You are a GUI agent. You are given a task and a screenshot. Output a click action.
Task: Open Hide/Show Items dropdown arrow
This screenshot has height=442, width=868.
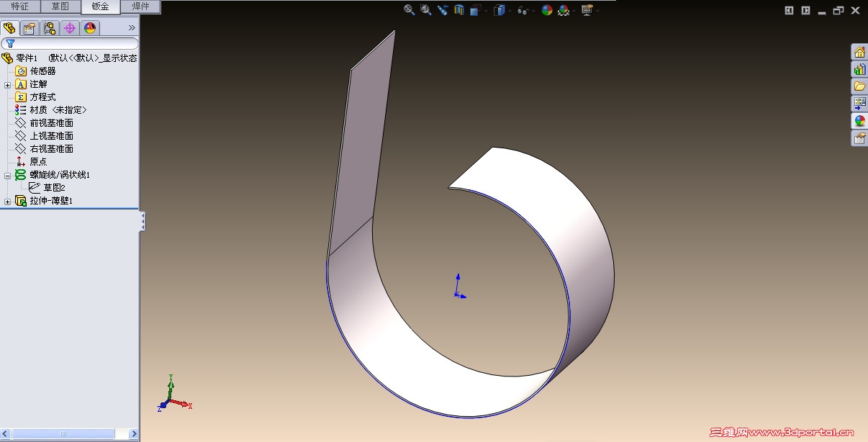click(x=534, y=11)
